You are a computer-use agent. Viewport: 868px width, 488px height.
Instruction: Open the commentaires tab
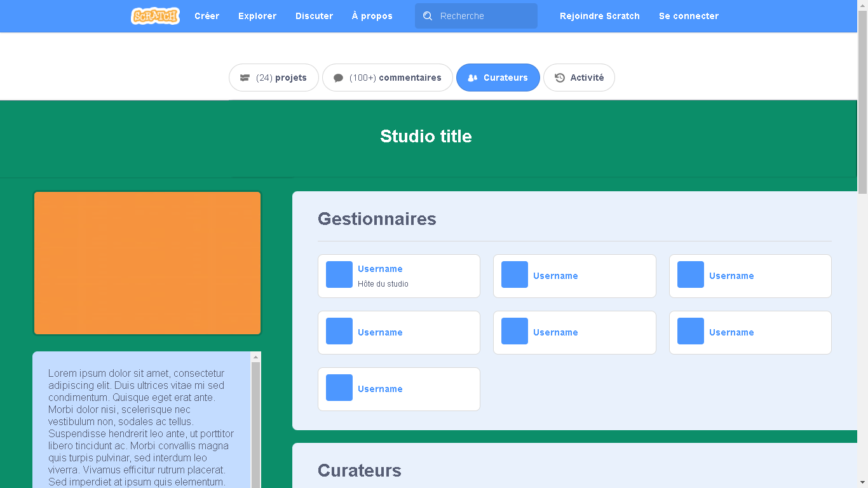[388, 77]
